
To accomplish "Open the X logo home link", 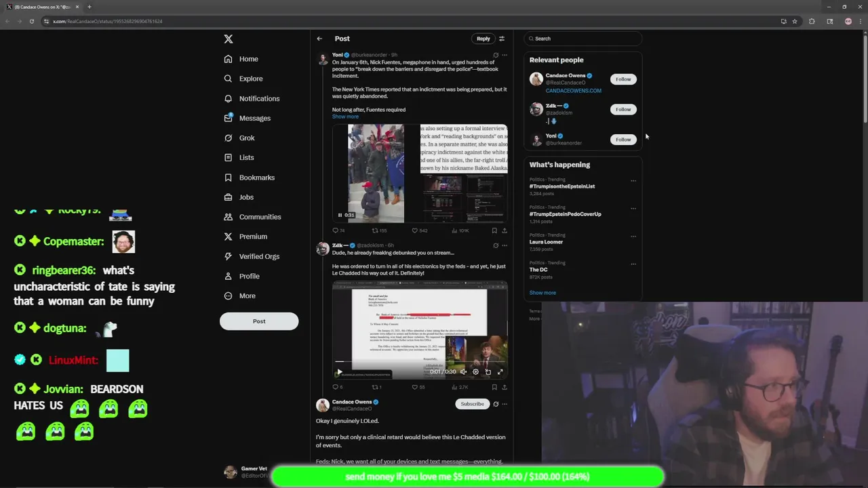I will click(x=229, y=39).
